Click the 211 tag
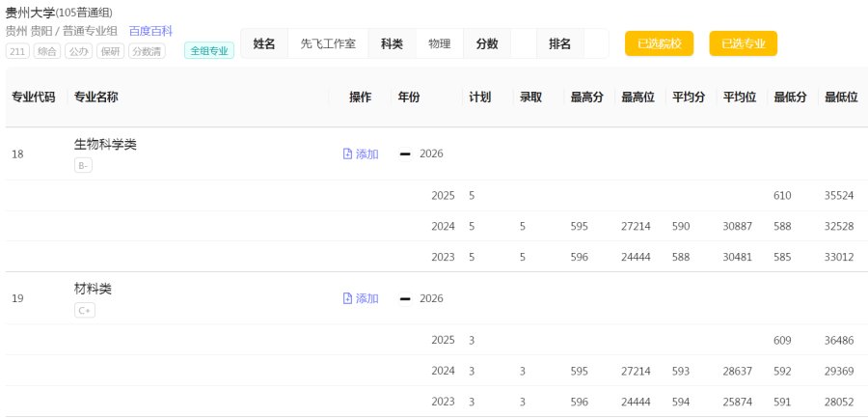 tap(17, 51)
